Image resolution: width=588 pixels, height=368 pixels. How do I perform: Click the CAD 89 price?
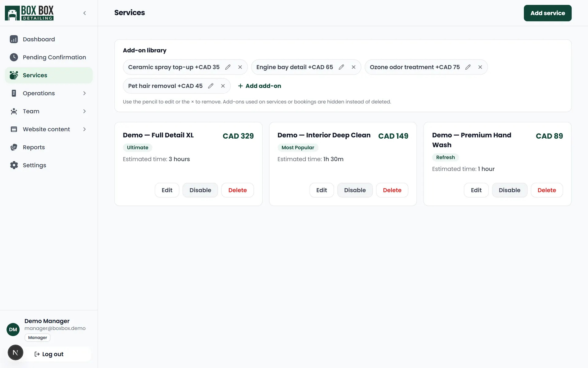click(x=549, y=136)
